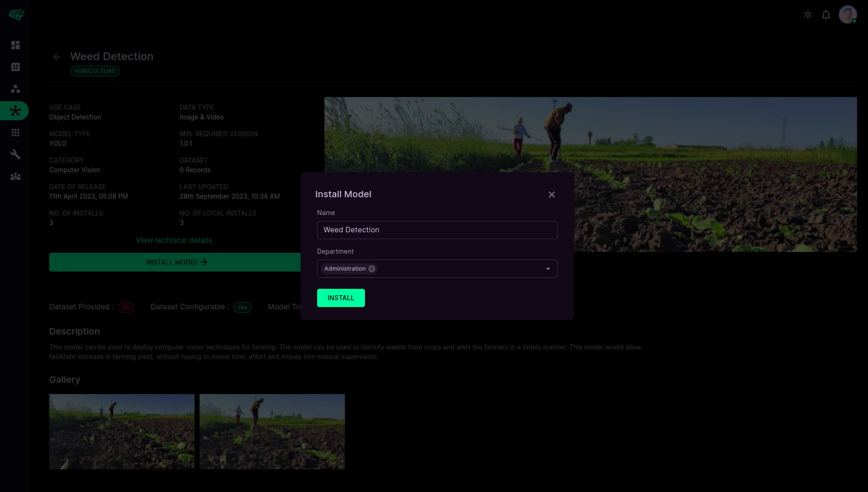Screen dimensions: 868x492
Task: Open the grid table icon in sidebar
Action: tap(15, 67)
